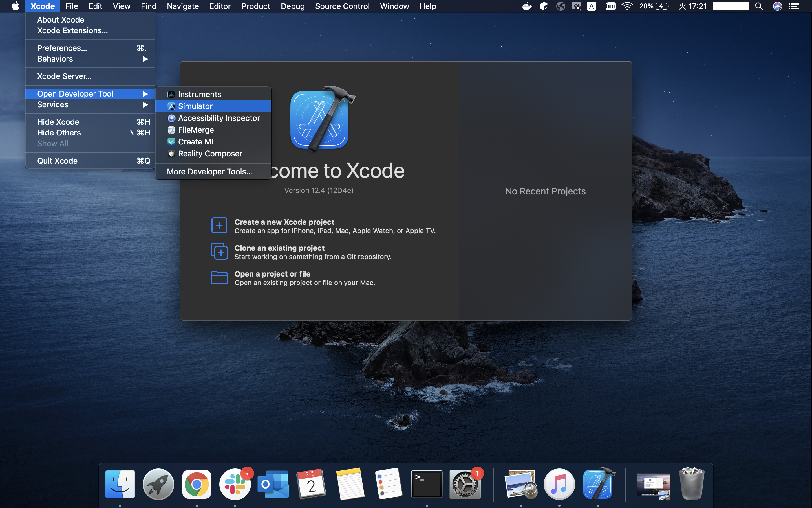The height and width of the screenshot is (508, 812).
Task: Open Outlook from the Dock
Action: pos(273,484)
